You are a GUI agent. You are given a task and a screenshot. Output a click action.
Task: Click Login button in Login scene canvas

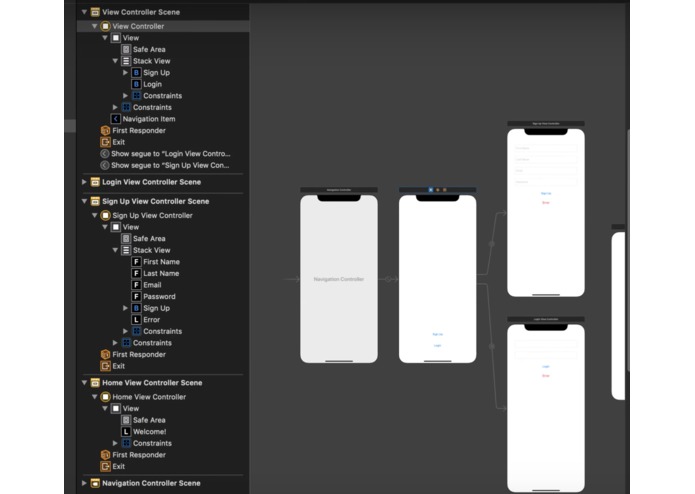(x=546, y=366)
